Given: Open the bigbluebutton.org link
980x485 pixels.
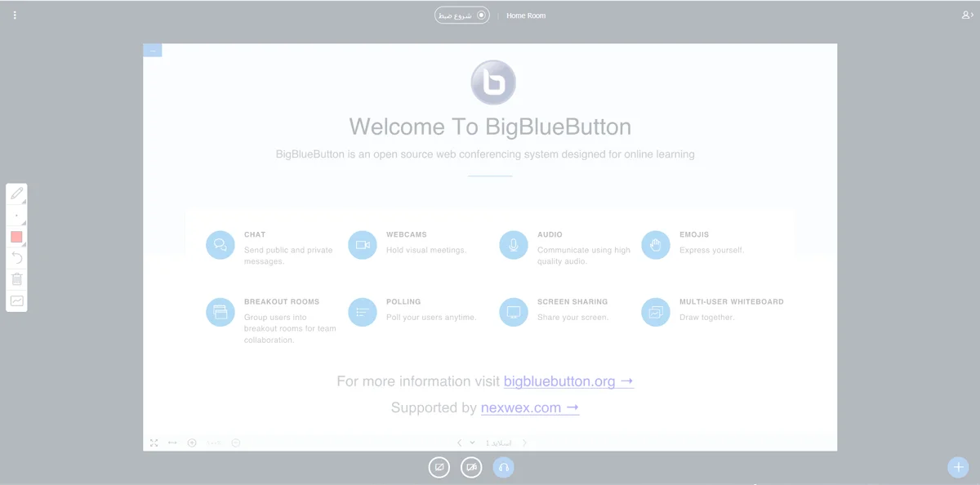Looking at the screenshot, I should [x=568, y=381].
